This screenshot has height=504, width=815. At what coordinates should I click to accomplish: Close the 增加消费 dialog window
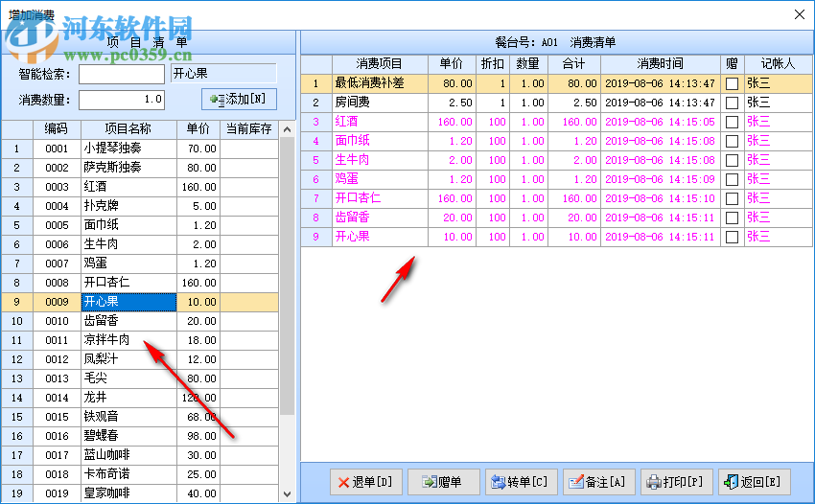click(x=800, y=14)
